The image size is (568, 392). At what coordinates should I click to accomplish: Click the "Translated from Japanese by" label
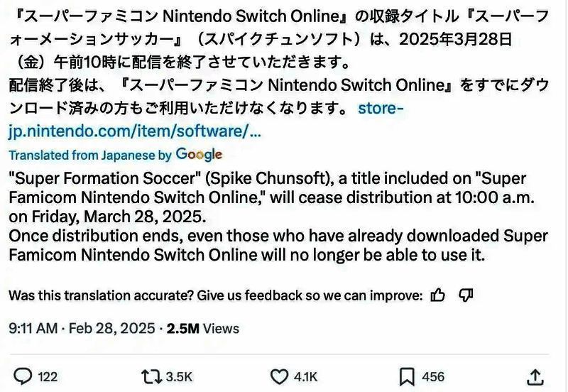pyautogui.click(x=90, y=154)
